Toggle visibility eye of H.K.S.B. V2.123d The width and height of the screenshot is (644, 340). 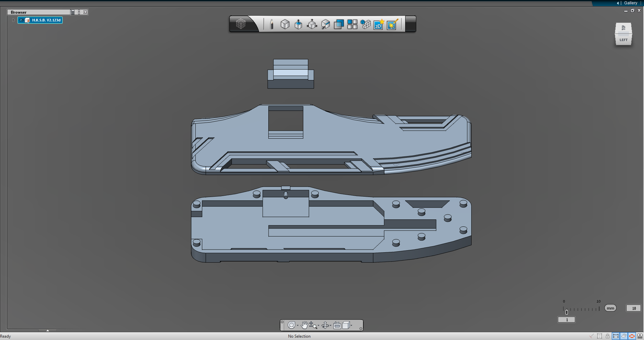click(x=21, y=20)
